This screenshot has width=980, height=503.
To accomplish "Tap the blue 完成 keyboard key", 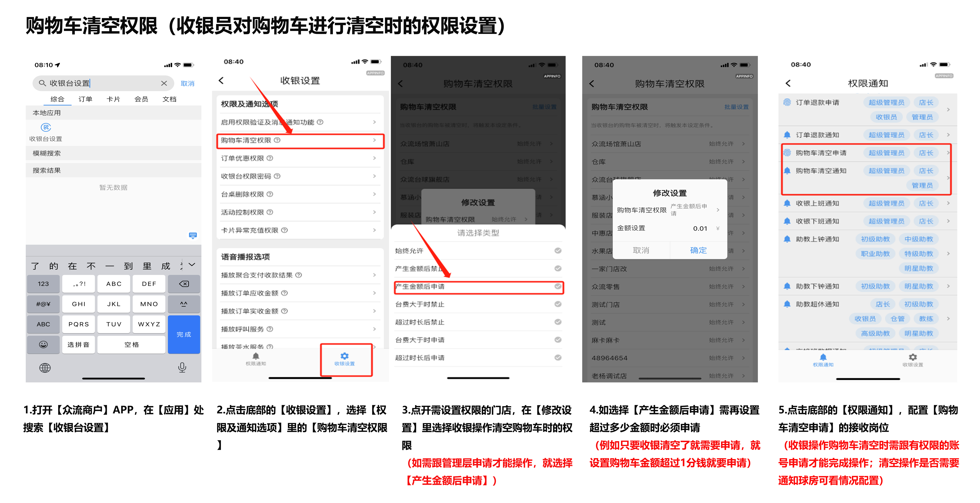I will [x=184, y=334].
